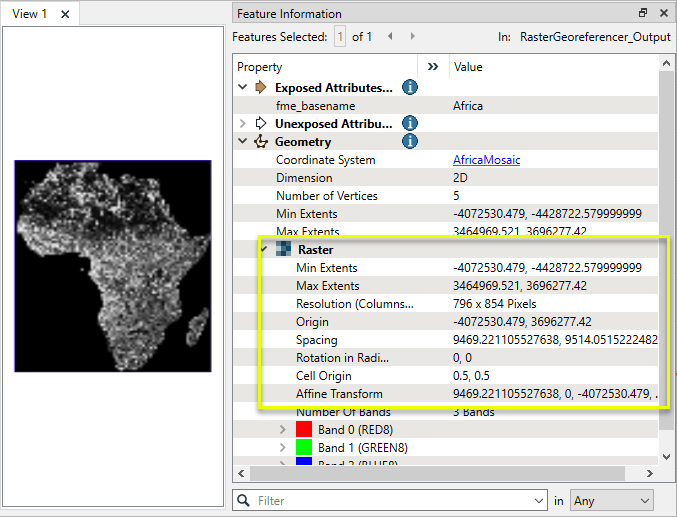Switch to the View 1 tab
The height and width of the screenshot is (517, 677).
click(x=30, y=14)
